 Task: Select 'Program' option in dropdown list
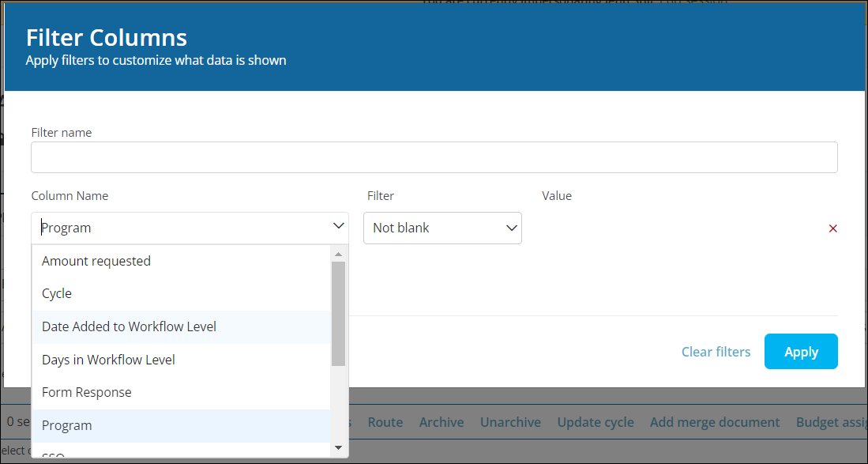[x=67, y=425]
